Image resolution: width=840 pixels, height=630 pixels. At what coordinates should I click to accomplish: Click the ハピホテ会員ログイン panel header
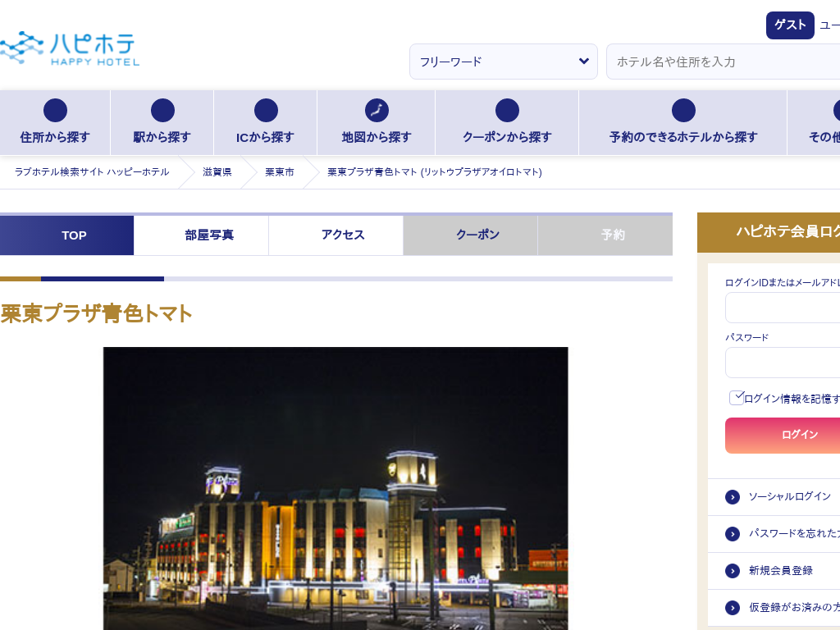coord(769,232)
